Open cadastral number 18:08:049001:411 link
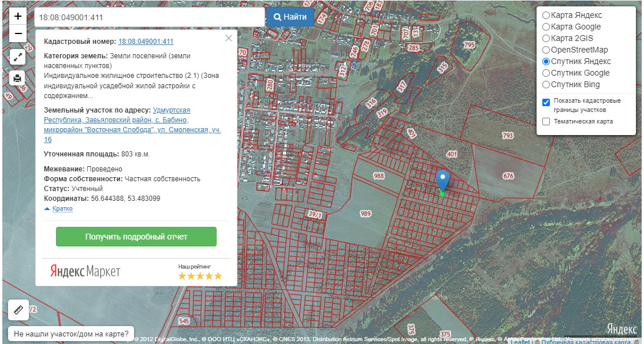644x344 pixels. [x=146, y=42]
